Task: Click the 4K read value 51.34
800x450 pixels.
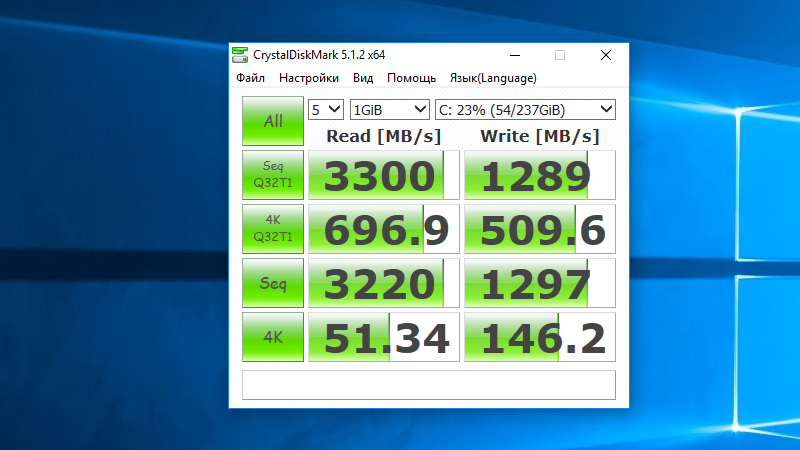Action: (x=384, y=337)
